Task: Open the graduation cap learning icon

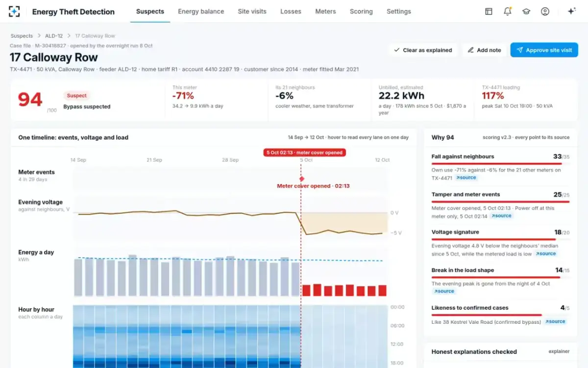Action: (x=526, y=11)
